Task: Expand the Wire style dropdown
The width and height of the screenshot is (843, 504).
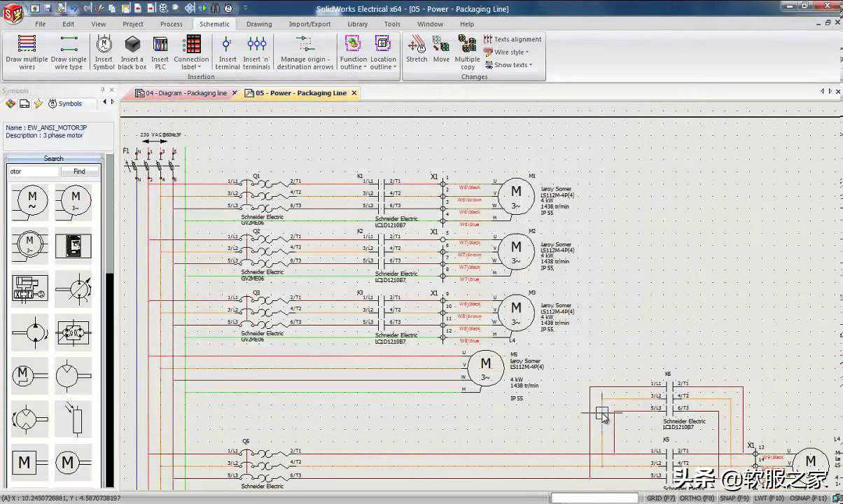Action: pos(512,52)
